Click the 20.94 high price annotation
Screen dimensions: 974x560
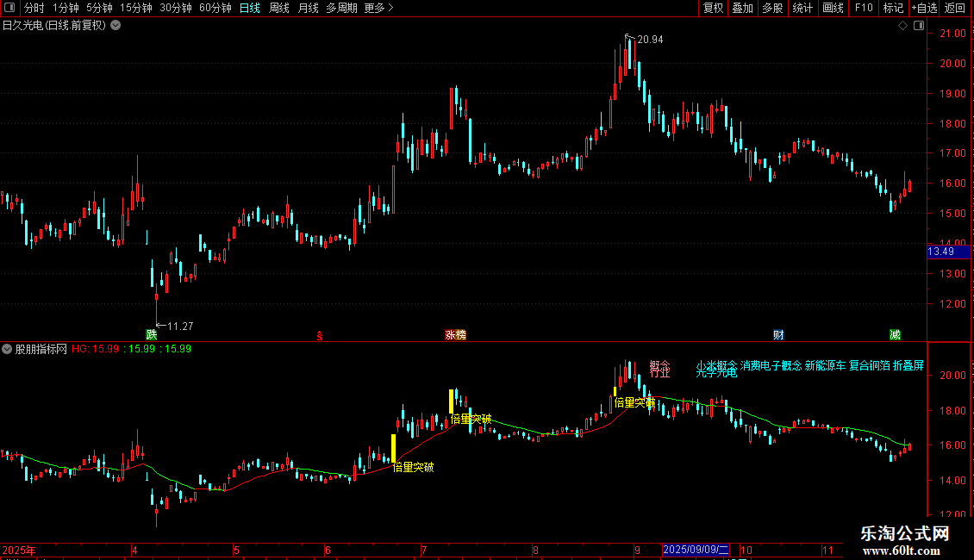(x=650, y=39)
